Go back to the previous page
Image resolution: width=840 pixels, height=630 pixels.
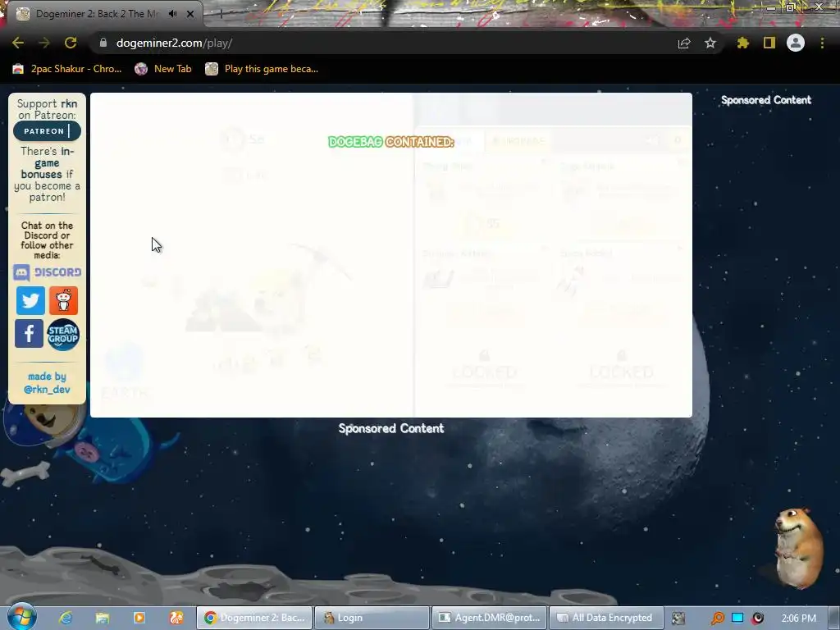[x=18, y=43]
